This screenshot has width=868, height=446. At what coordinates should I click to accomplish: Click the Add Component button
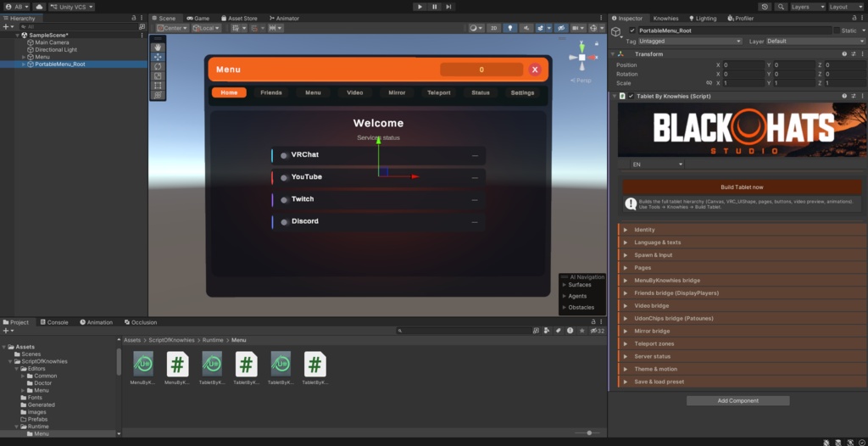(738, 400)
